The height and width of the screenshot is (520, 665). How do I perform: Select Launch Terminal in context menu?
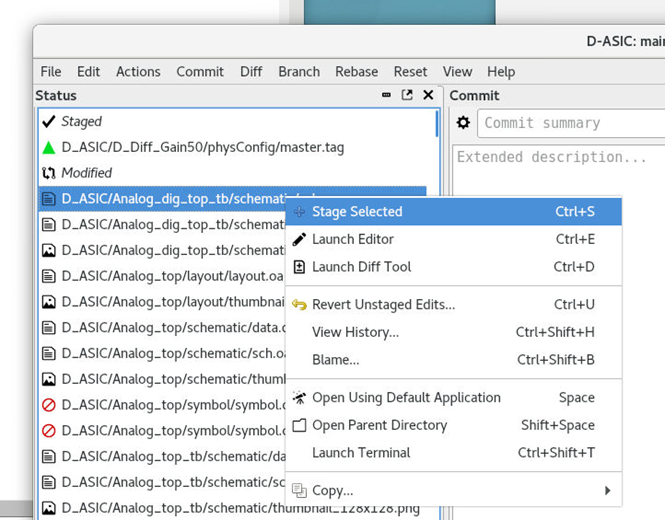tap(361, 453)
